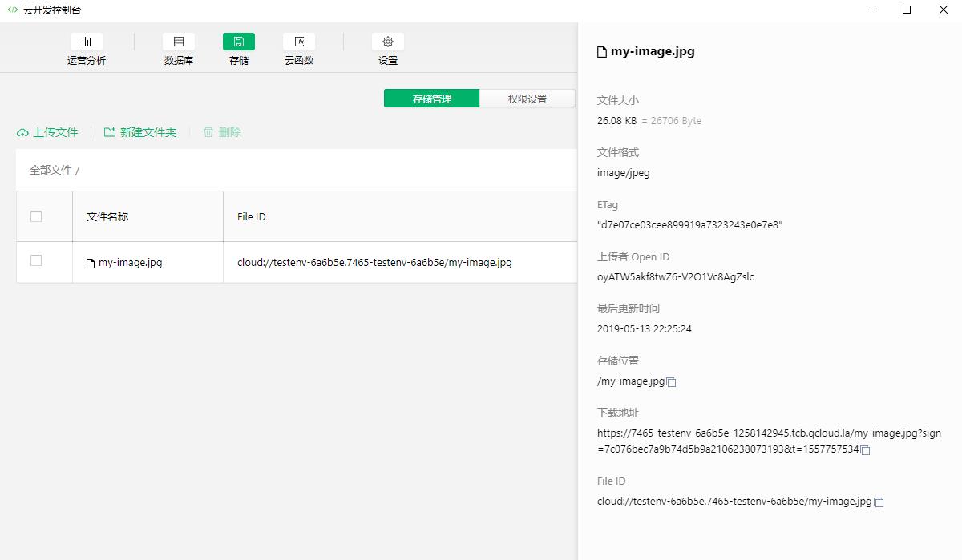The height and width of the screenshot is (560, 962).
Task: Maximize the 云开发控制台 window
Action: pos(907,10)
